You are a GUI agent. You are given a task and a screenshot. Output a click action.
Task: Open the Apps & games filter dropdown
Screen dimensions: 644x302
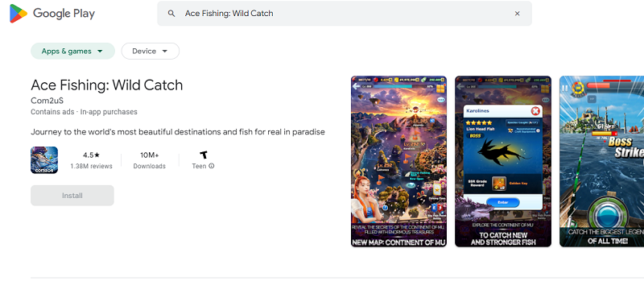click(x=72, y=51)
